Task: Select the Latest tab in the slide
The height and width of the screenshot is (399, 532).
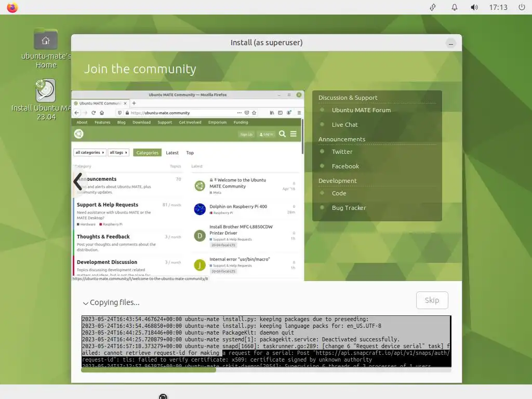Action: [172, 153]
